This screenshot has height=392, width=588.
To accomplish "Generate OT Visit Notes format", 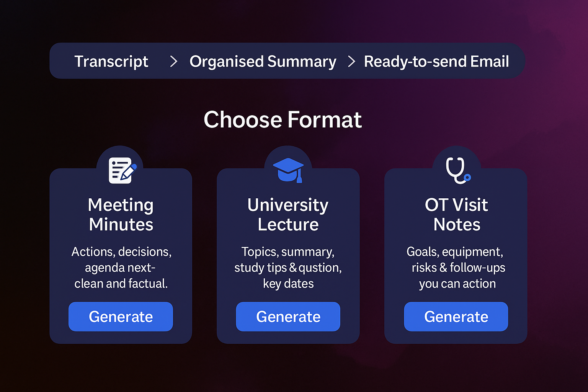I will (x=456, y=317).
